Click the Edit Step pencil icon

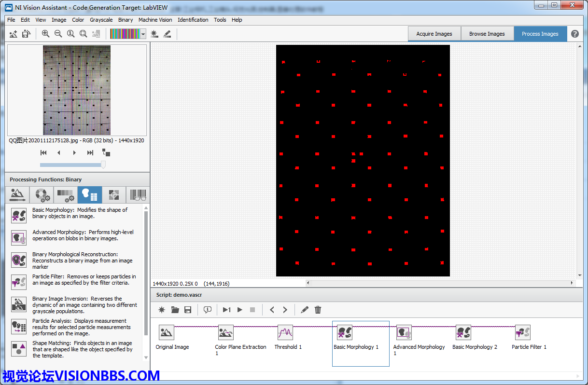click(x=304, y=310)
